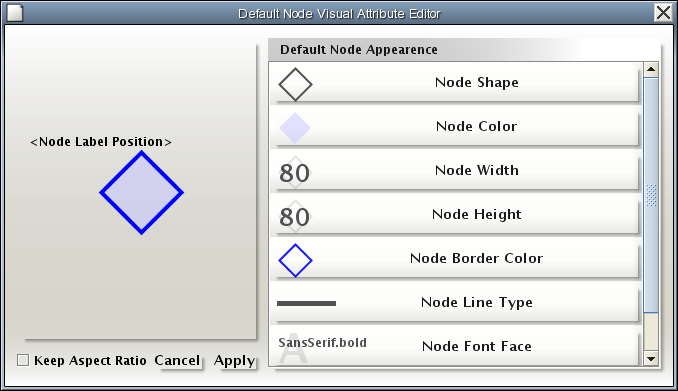
Task: Click the Node Label Position text
Action: point(101,142)
